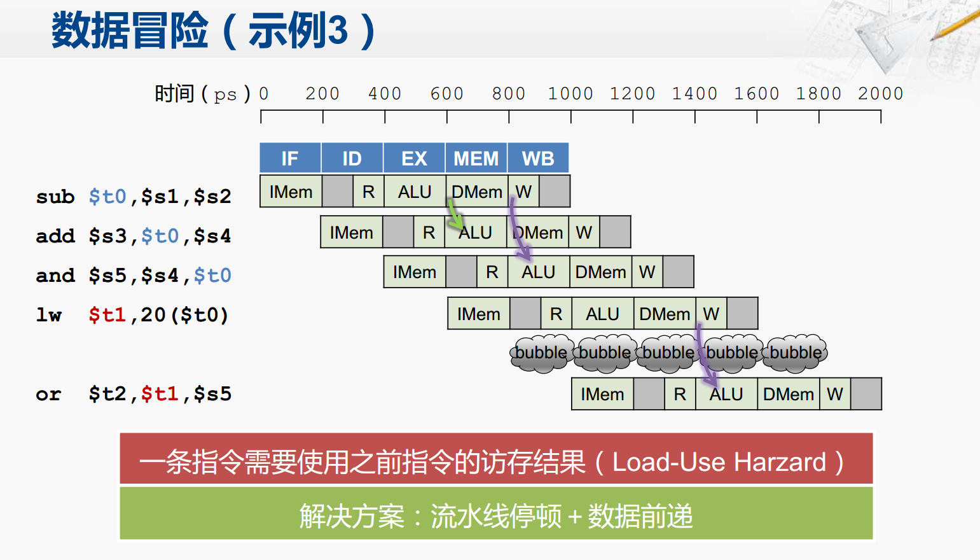Select the 400 tick label on time axis
This screenshot has width=980, height=560.
[x=385, y=94]
